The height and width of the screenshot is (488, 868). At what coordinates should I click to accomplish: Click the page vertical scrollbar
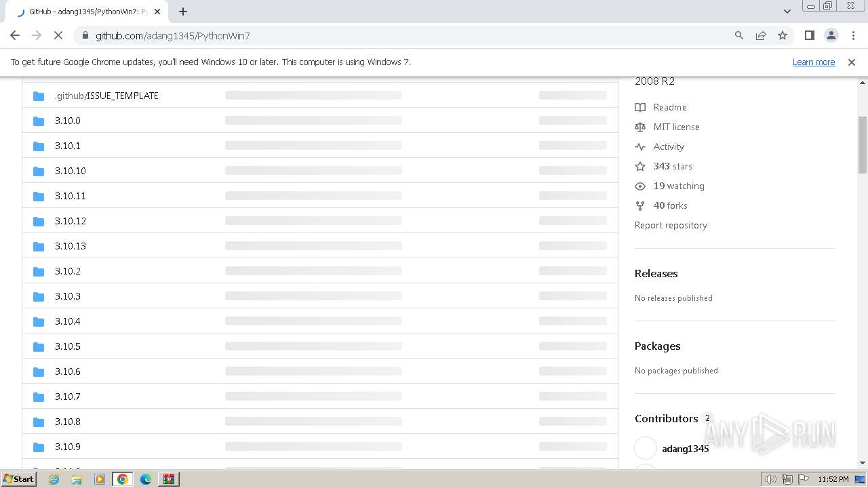click(863, 145)
